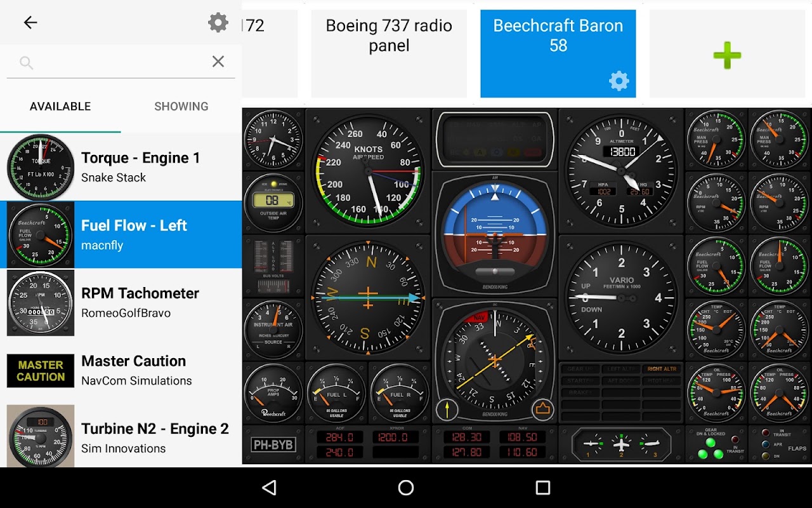Open Beechcraft Baron 58 panel settings gear
Image resolution: width=812 pixels, height=508 pixels.
coord(619,81)
